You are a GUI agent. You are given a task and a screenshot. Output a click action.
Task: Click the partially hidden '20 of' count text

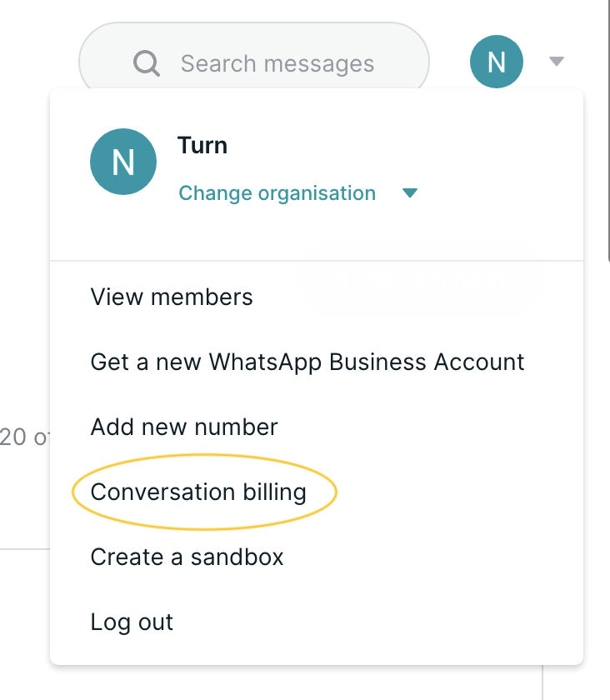coord(24,437)
